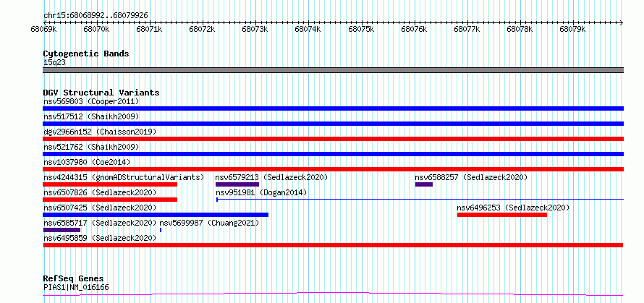The image size is (644, 303).
Task: Click the red bar under nsv4244315
Action: pyautogui.click(x=110, y=184)
